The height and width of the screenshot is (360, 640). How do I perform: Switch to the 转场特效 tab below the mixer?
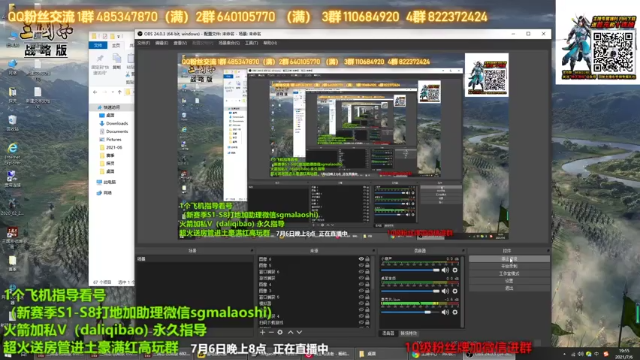pyautogui.click(x=409, y=333)
